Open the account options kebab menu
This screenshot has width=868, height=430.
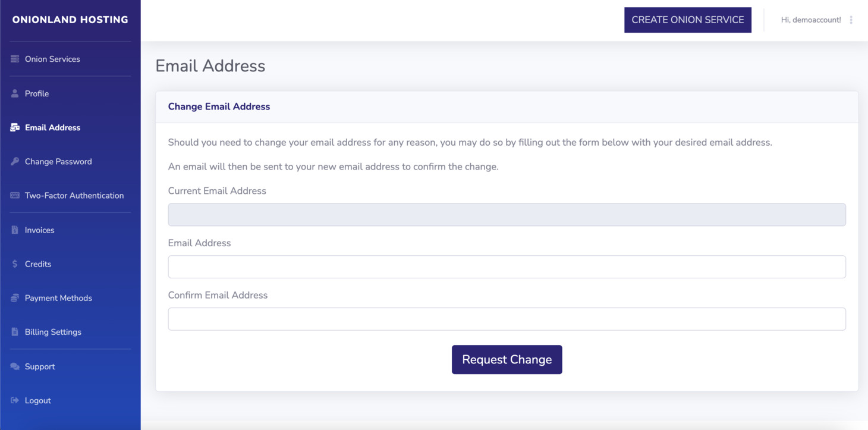coord(853,19)
